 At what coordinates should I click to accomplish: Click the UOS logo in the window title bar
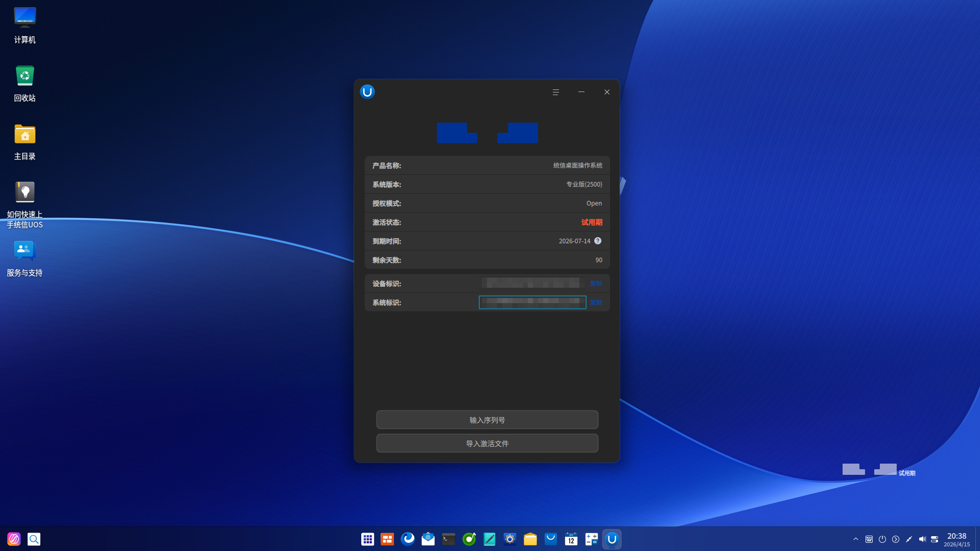point(367,92)
